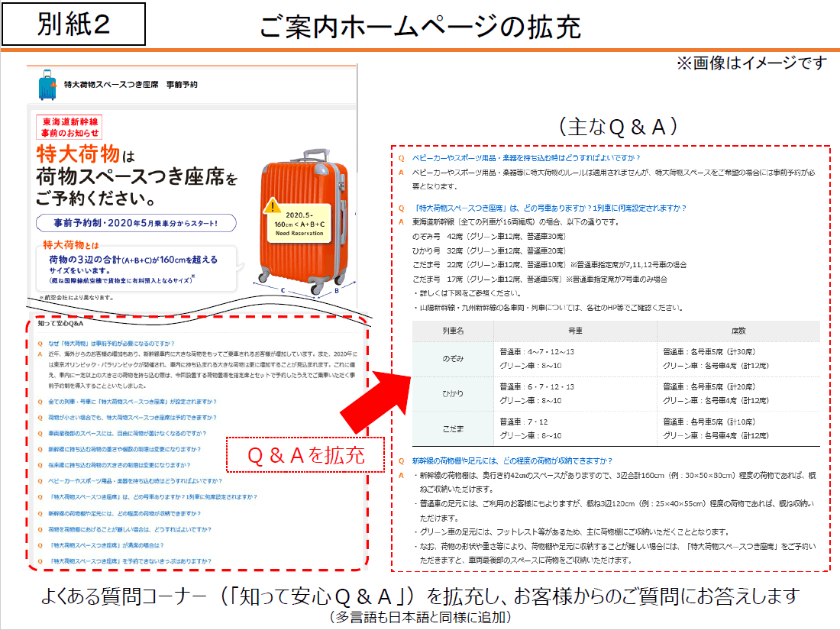The image size is (840, 630).
Task: Select the "のぞみ" row label in the table
Action: click(453, 359)
